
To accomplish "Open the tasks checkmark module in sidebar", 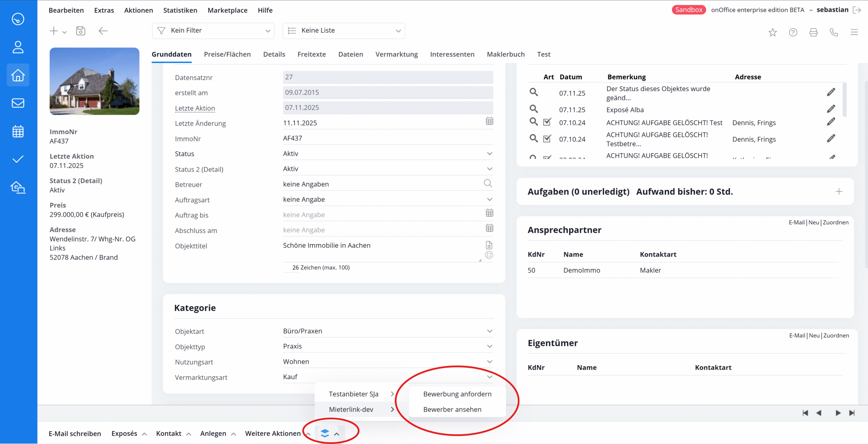I will (18, 159).
